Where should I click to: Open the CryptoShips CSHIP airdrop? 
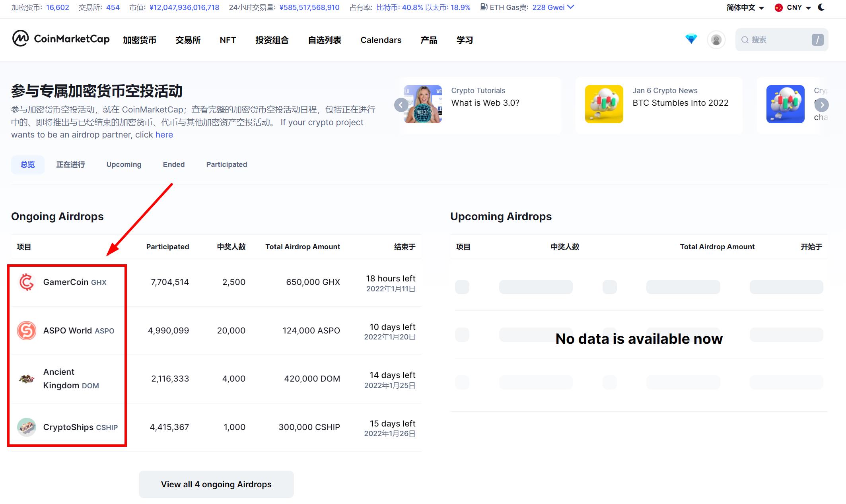(x=80, y=427)
